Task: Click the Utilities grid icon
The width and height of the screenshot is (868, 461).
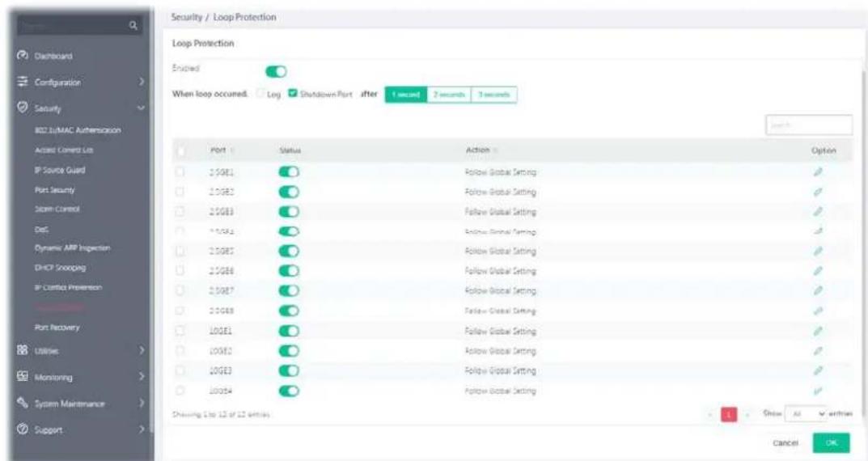Action: (22, 350)
